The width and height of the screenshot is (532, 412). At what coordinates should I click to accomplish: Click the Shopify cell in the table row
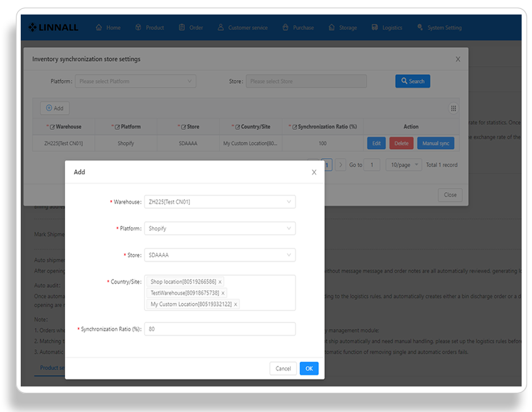pyautogui.click(x=126, y=144)
